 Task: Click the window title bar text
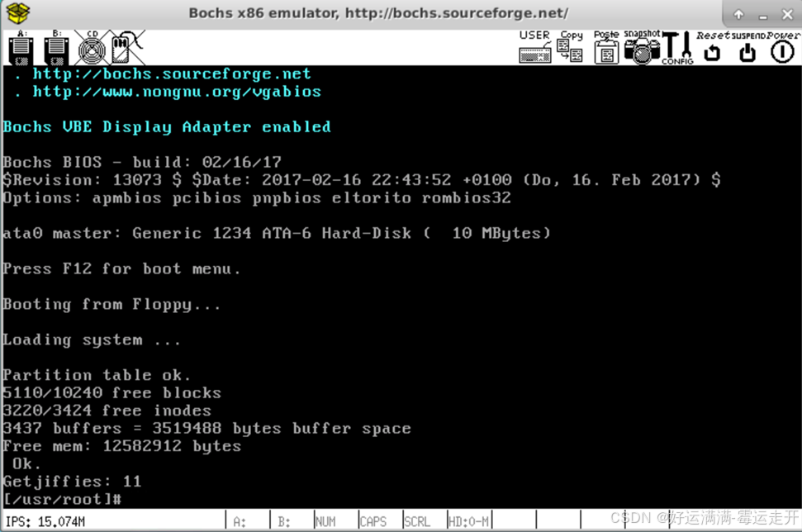[378, 12]
